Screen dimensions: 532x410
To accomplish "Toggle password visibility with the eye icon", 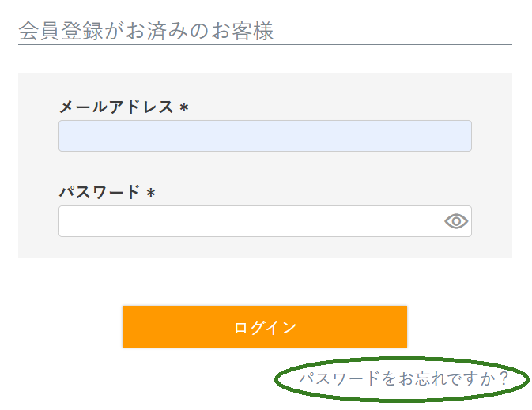I will (456, 221).
